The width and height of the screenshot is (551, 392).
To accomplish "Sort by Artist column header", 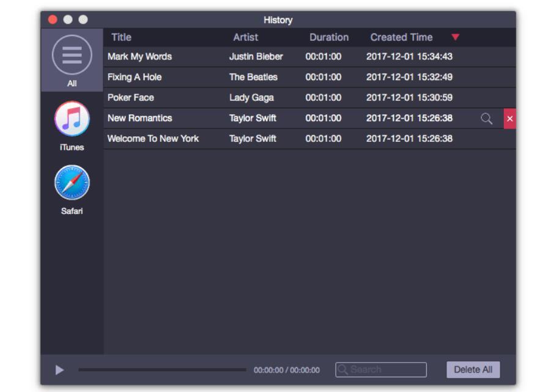I will [246, 37].
